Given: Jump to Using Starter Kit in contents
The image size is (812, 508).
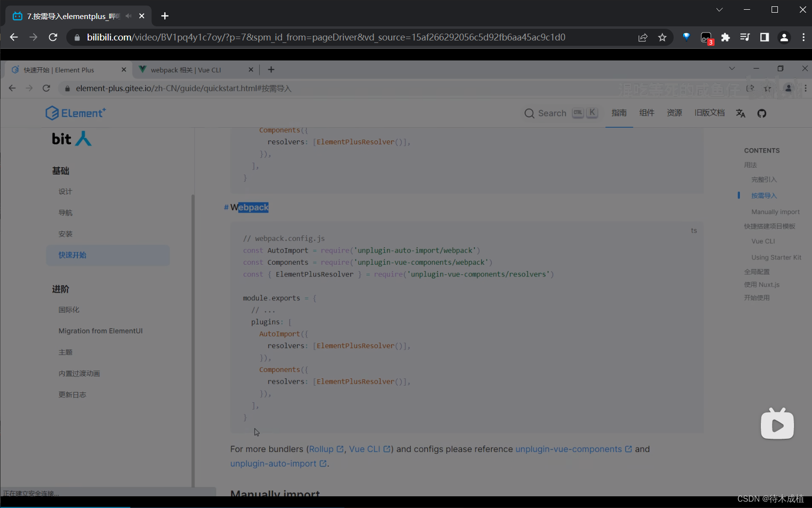Looking at the screenshot, I should pyautogui.click(x=776, y=257).
